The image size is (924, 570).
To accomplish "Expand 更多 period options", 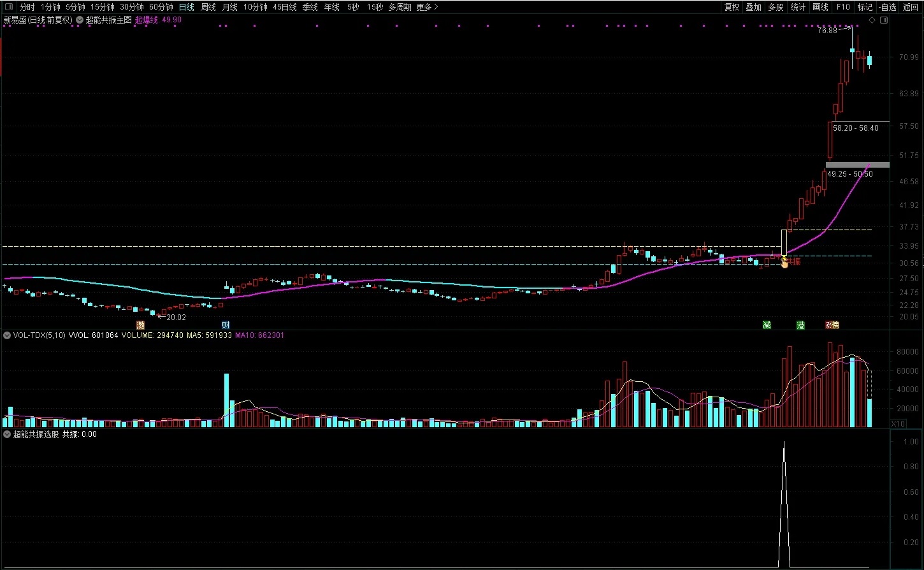I will 427,7.
